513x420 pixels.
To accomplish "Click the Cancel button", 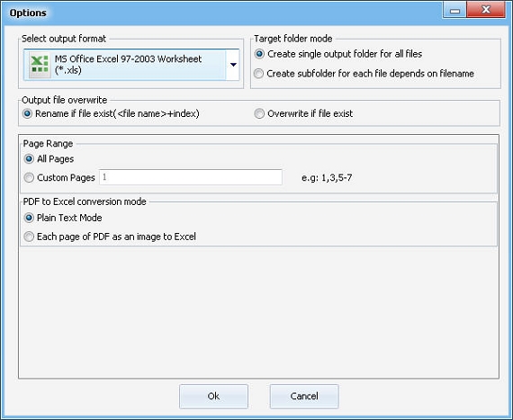I will (x=304, y=396).
